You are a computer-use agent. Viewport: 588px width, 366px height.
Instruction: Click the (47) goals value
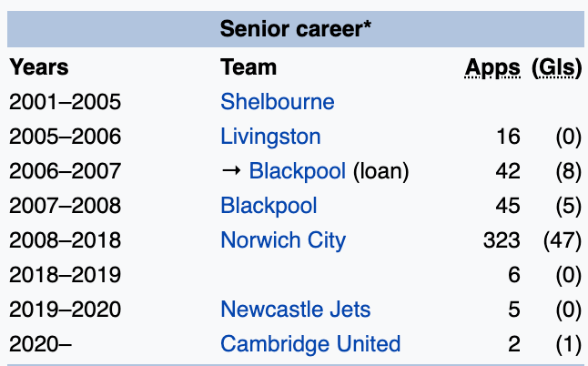tap(559, 240)
